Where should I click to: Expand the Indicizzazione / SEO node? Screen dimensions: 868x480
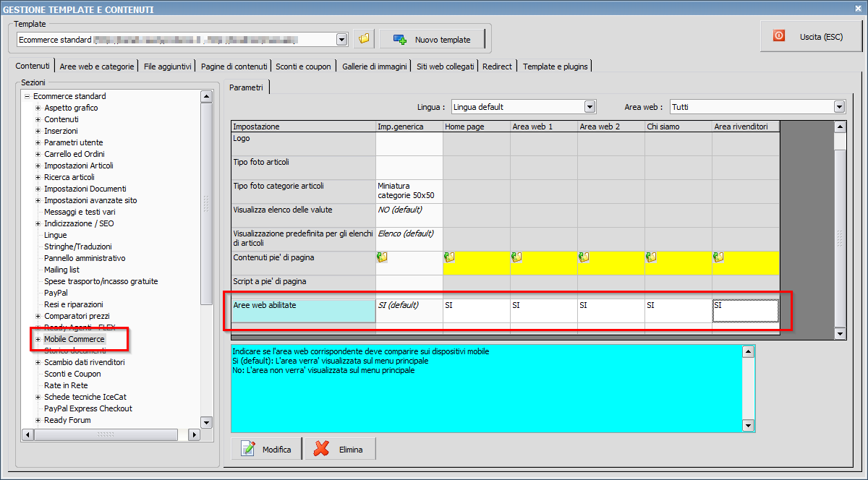coord(38,223)
